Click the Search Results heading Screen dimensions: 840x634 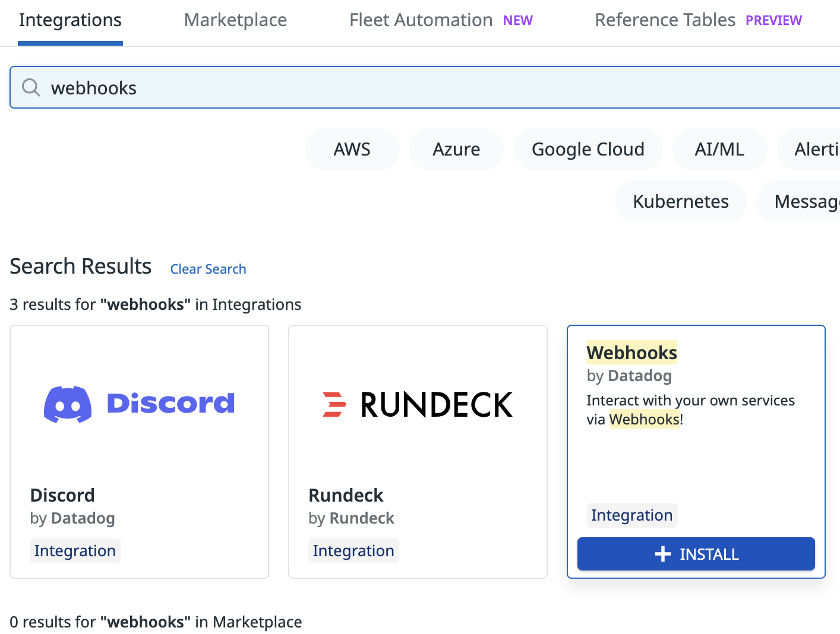(x=81, y=267)
